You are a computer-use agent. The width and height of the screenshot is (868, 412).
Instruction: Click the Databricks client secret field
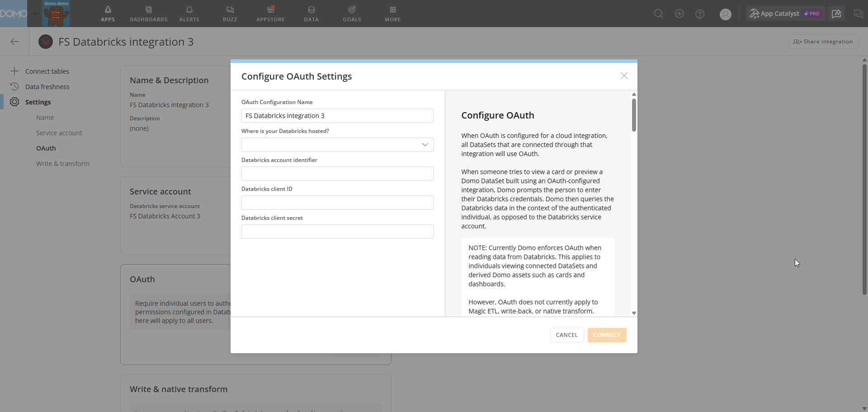pyautogui.click(x=337, y=232)
